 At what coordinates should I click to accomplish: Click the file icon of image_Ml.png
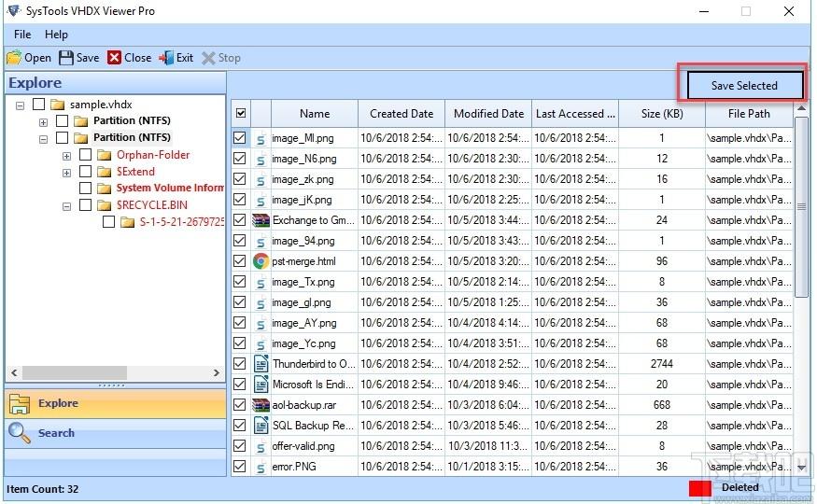coord(261,138)
